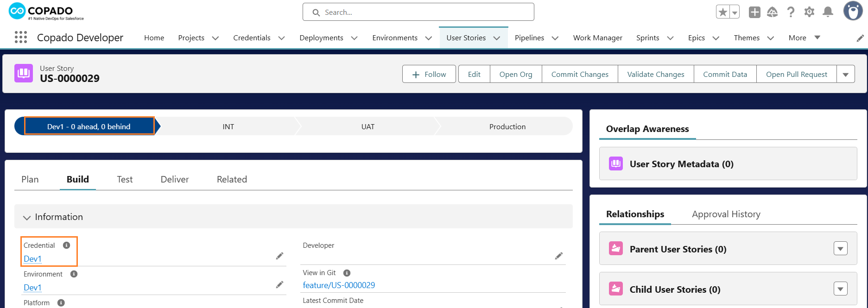Image resolution: width=868 pixels, height=308 pixels.
Task: Open Child User Stories actions dropdown
Action: coord(841,289)
